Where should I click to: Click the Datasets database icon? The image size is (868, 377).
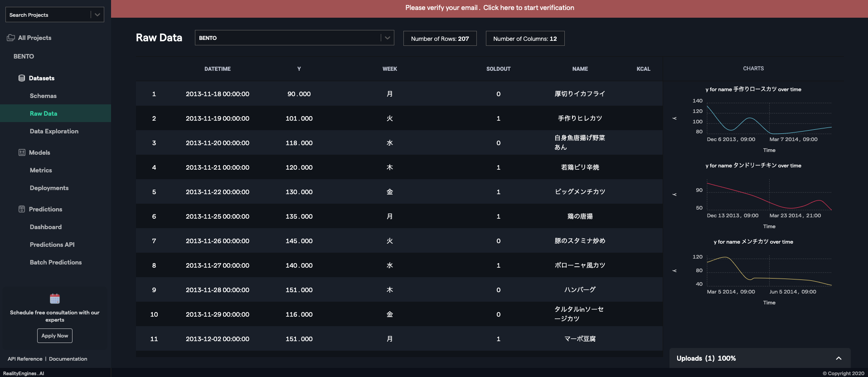point(22,78)
